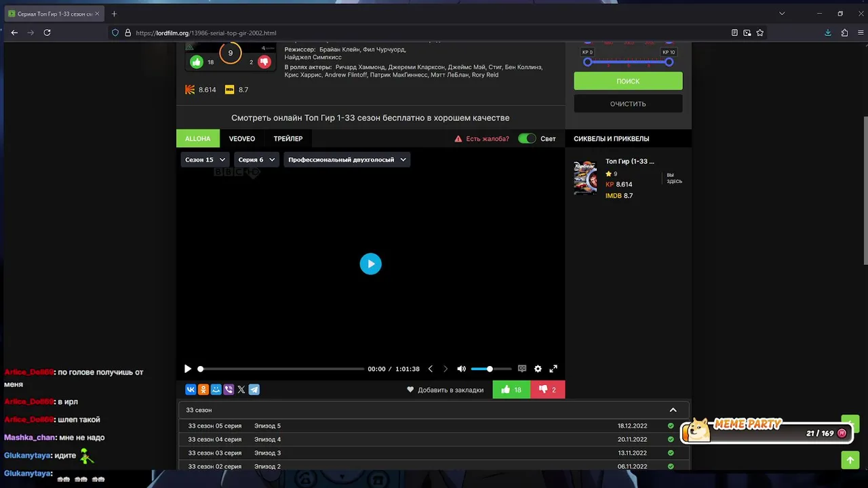Click page vertical scrollbar
868x488 pixels.
[865, 190]
